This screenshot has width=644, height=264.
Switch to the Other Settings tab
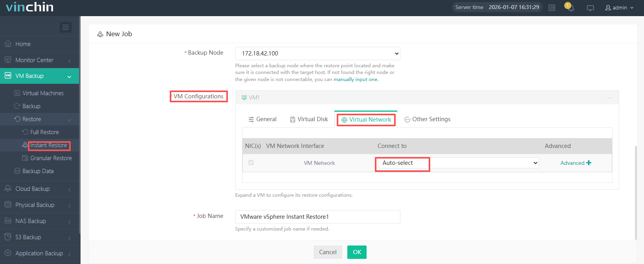click(x=427, y=119)
